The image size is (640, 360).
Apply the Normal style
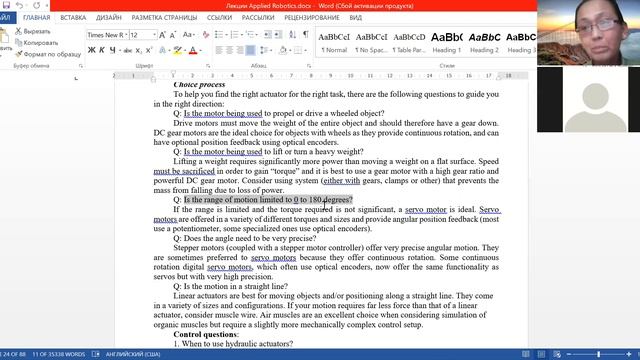coord(334,42)
